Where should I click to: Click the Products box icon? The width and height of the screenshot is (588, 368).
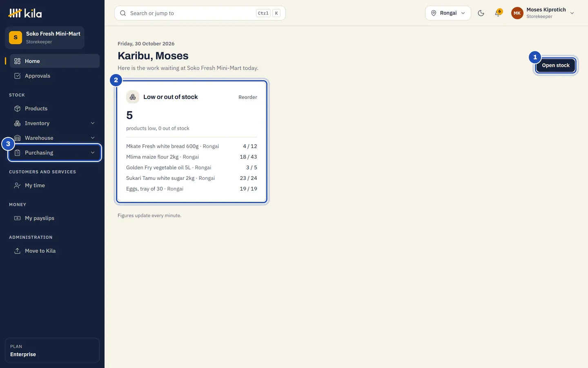click(17, 108)
